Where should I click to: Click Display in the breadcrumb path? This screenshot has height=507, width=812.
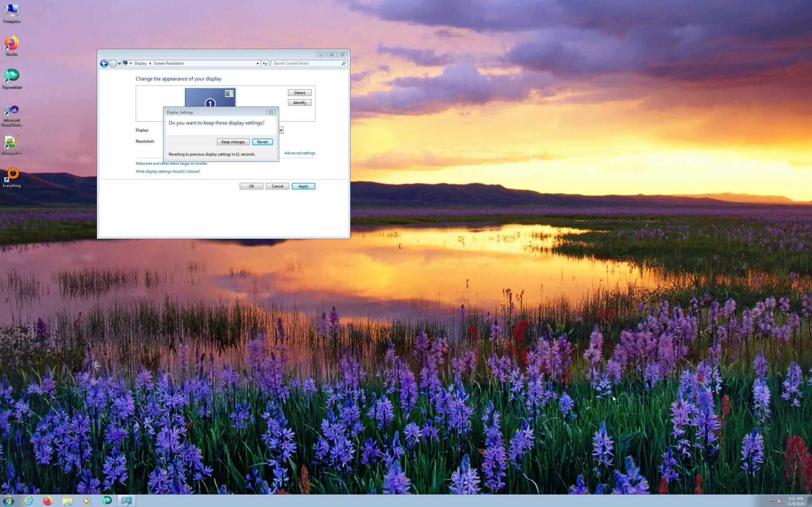(x=140, y=63)
